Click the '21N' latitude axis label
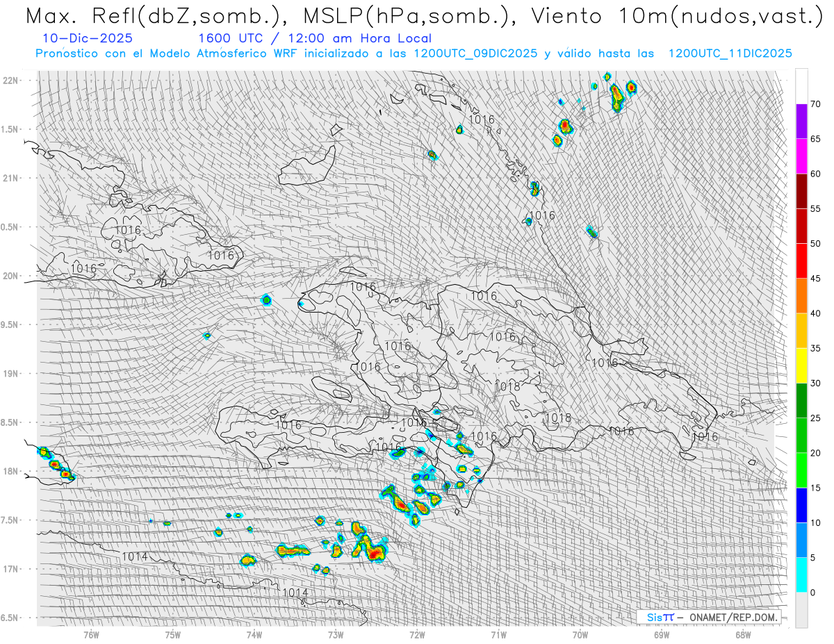The image size is (834, 644). coord(11,178)
